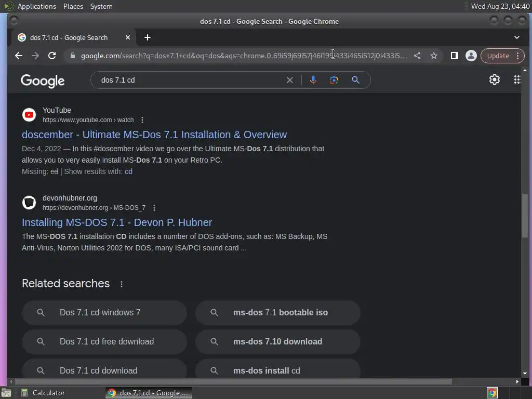Open the Chrome three-dot menu
This screenshot has width=532, height=399.
[518, 56]
